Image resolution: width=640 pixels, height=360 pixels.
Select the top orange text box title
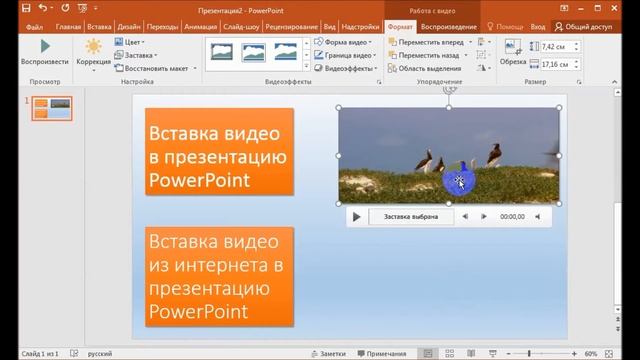(x=220, y=152)
